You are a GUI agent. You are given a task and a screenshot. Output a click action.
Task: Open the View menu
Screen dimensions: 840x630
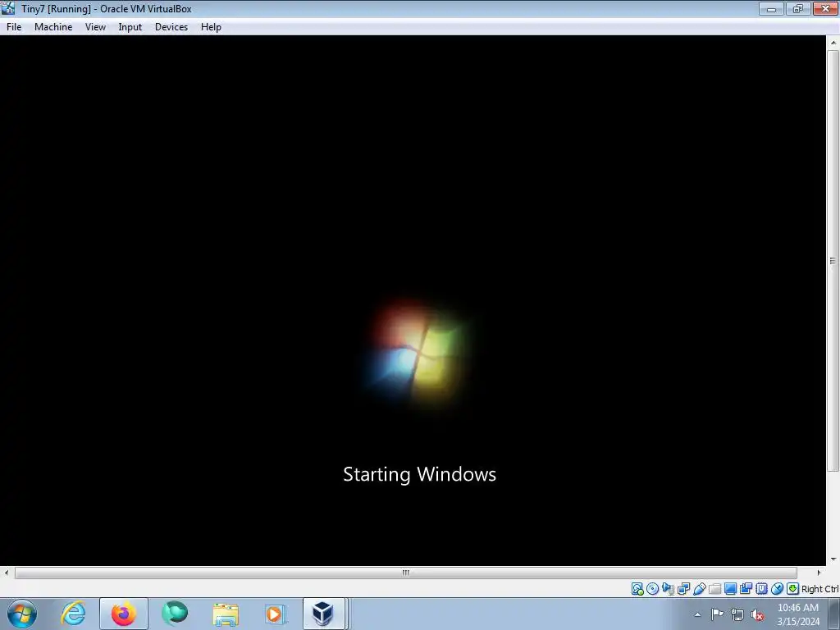(x=95, y=27)
